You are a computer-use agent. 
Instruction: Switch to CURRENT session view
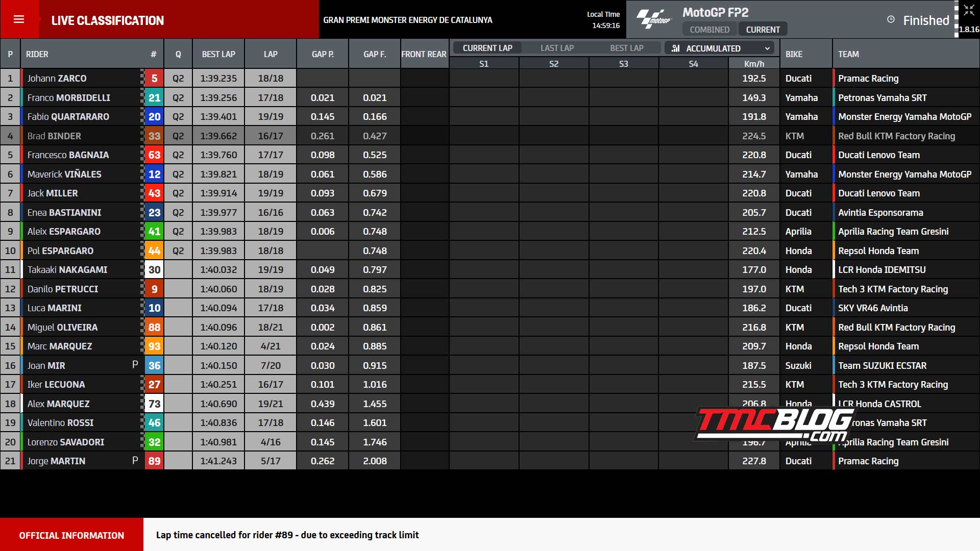pos(763,30)
